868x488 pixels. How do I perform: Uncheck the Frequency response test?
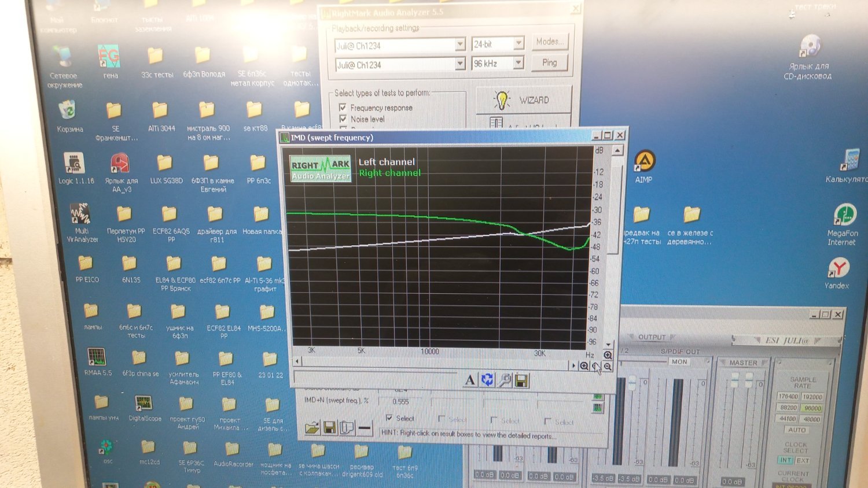click(343, 108)
